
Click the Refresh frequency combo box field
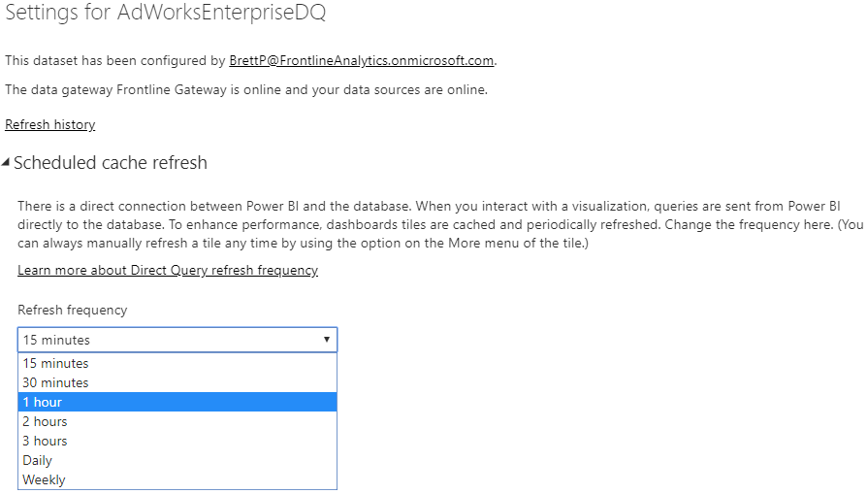(177, 340)
